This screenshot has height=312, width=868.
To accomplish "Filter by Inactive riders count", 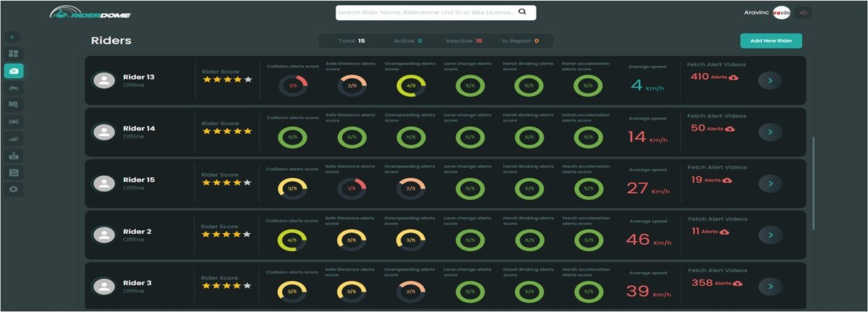I will click(464, 41).
